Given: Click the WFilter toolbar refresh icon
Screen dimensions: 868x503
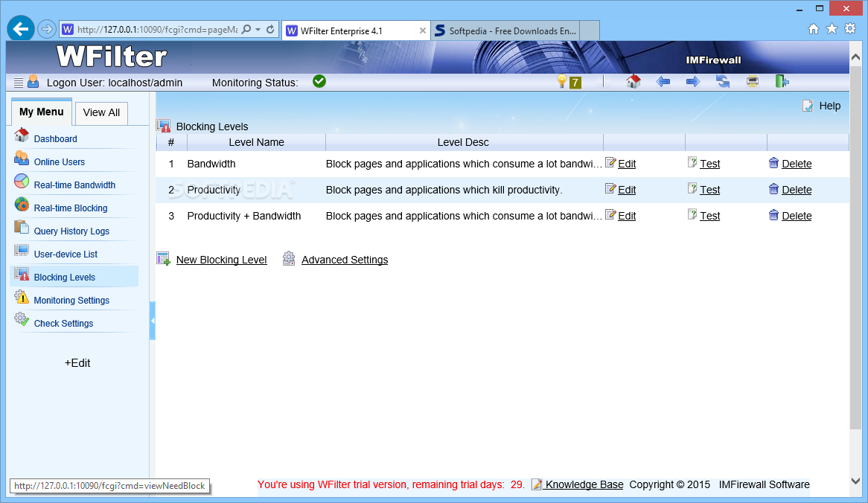Looking at the screenshot, I should (x=723, y=82).
